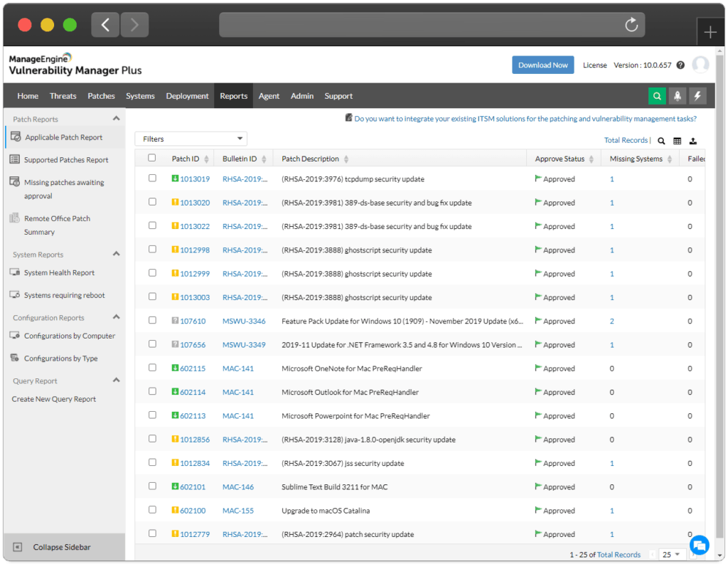Check the box for patch 602101

152,486
